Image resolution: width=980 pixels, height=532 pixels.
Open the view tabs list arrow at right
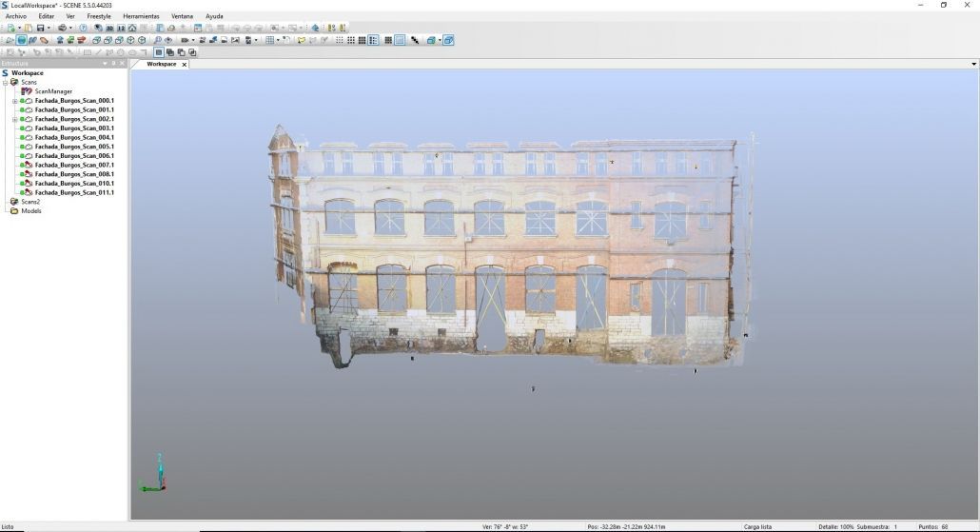(973, 64)
